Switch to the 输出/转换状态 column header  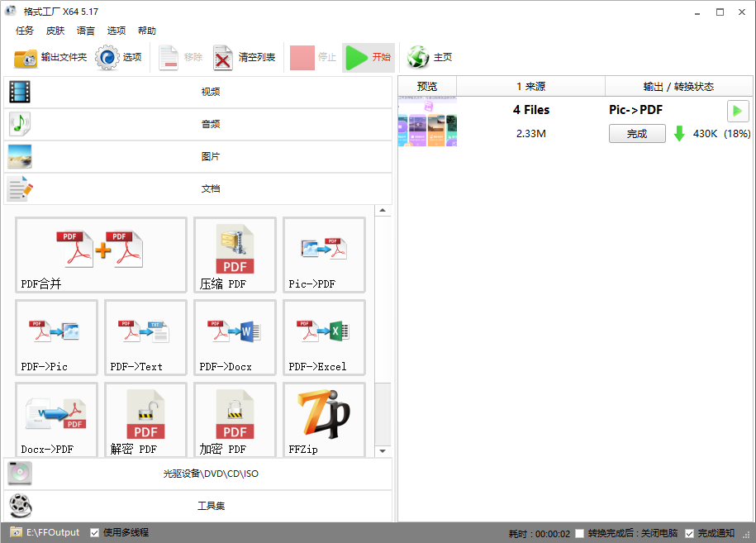[x=678, y=86]
